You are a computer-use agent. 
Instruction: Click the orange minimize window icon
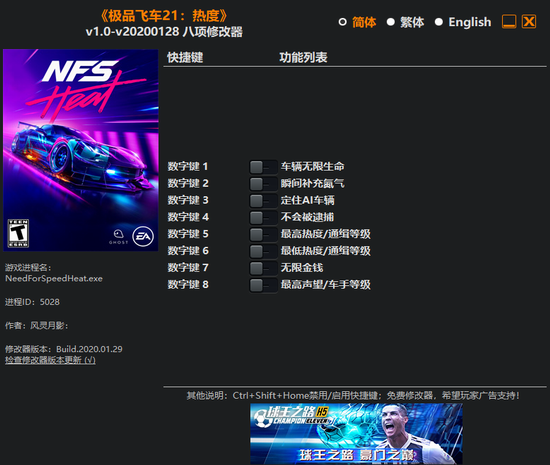tap(509, 22)
